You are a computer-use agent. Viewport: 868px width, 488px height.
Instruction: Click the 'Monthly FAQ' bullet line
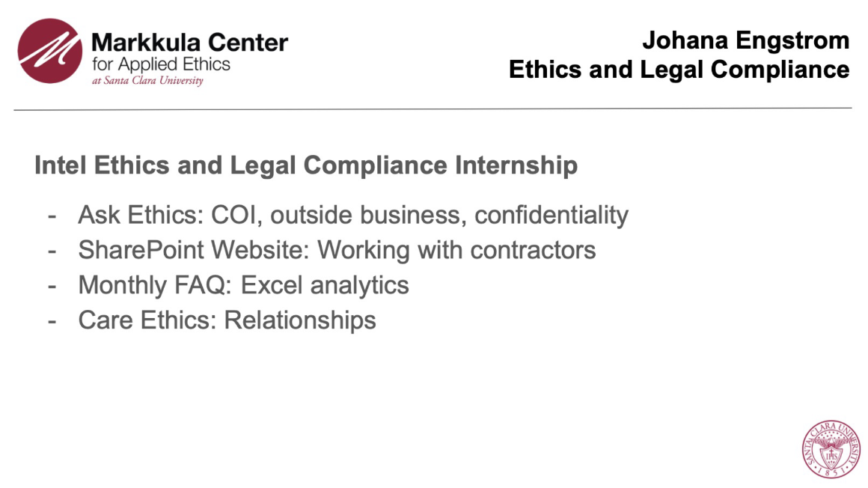coord(243,285)
